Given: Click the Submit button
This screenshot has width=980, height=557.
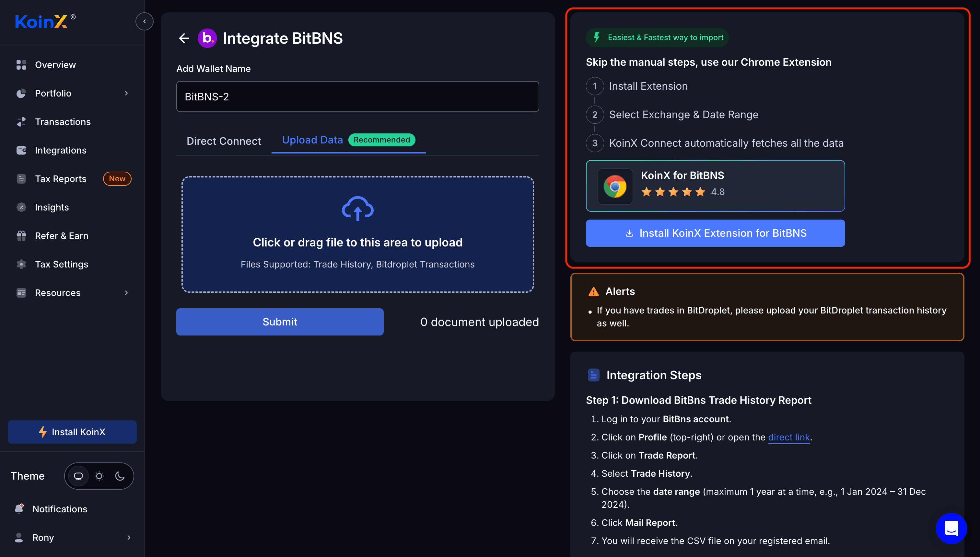Looking at the screenshot, I should [280, 322].
